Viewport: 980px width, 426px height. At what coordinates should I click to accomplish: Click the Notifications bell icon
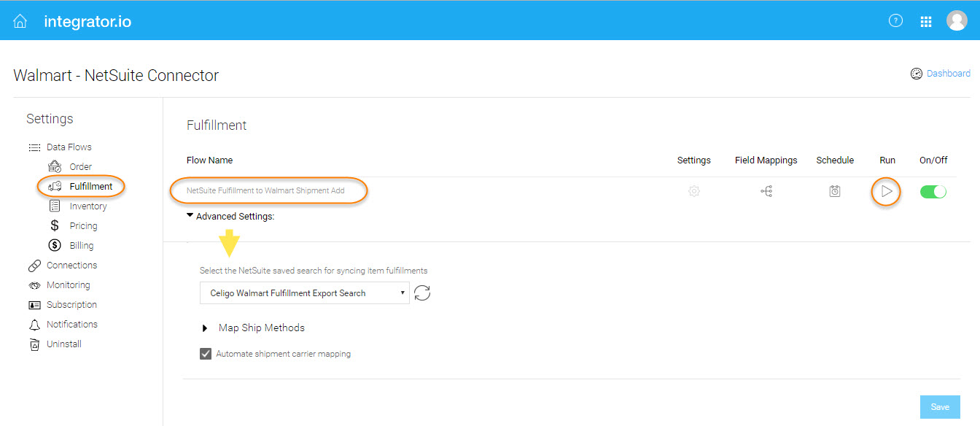pyautogui.click(x=34, y=325)
